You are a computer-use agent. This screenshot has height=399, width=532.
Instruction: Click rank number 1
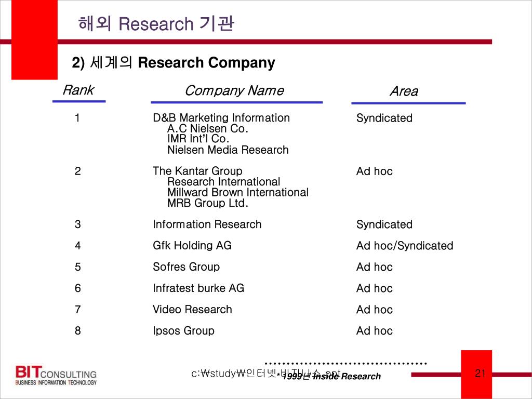point(77,118)
